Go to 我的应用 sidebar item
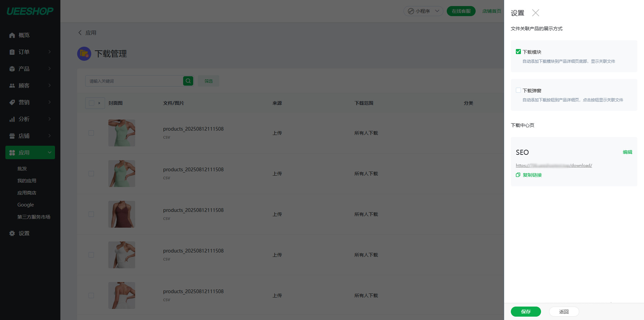Screen dimensions: 644x320 (27, 181)
